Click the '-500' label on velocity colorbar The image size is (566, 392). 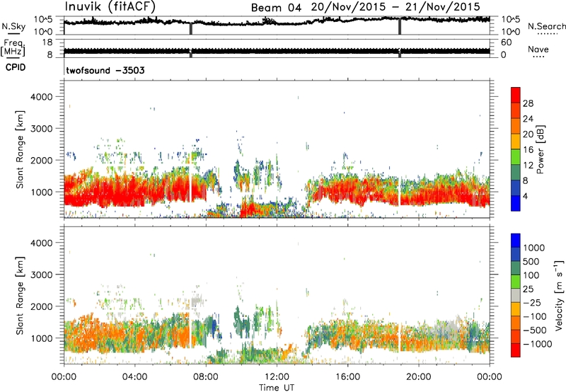[535, 330]
